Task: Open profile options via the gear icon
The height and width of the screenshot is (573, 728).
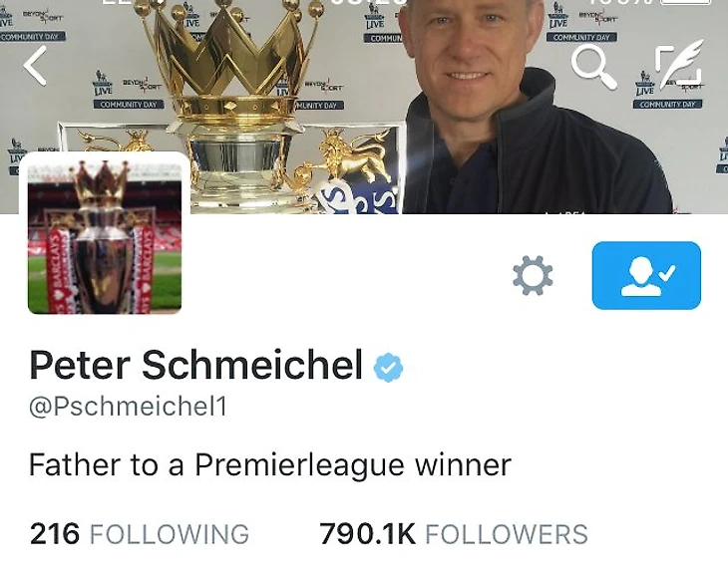Action: pyautogui.click(x=533, y=275)
